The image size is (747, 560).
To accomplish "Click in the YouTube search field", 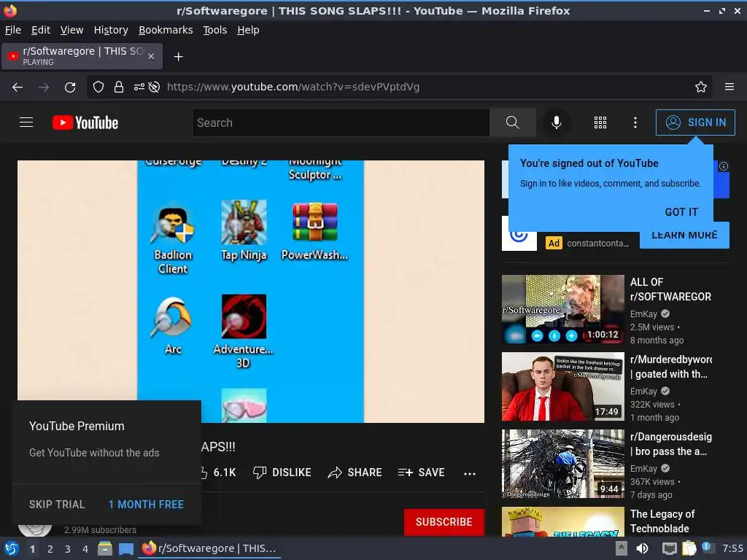I will coord(341,122).
